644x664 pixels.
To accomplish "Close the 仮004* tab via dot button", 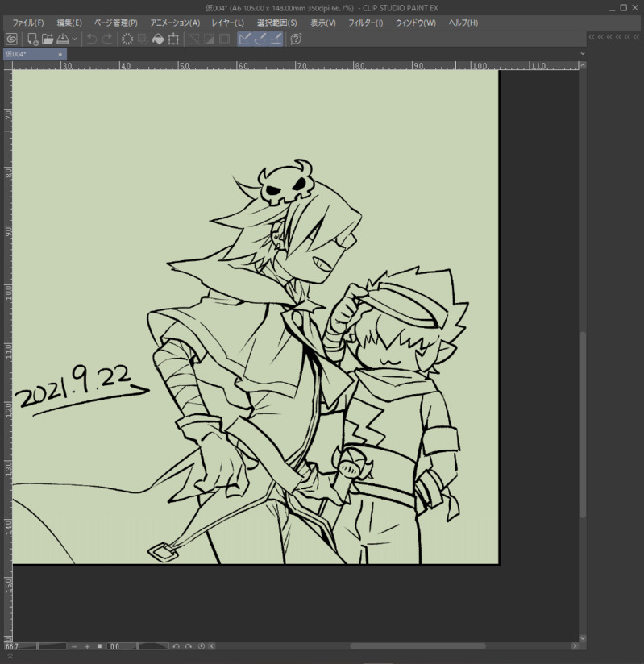I will (x=60, y=54).
